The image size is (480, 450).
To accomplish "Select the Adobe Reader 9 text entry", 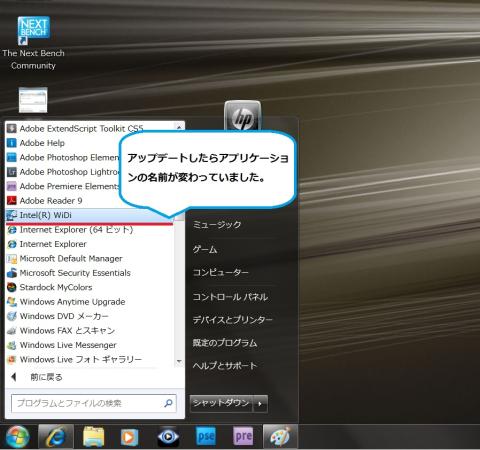I will pos(51,201).
